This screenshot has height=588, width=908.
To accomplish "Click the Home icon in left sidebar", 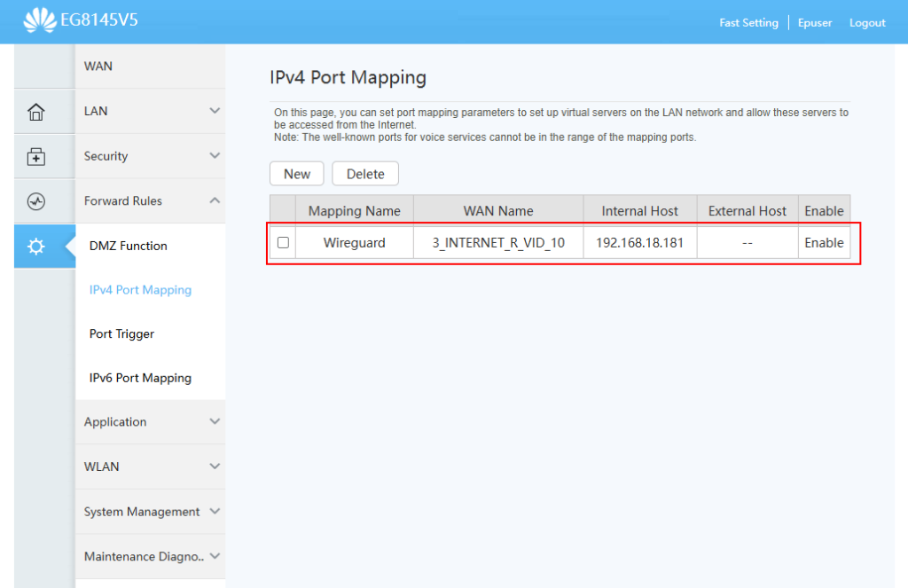I will click(x=36, y=112).
